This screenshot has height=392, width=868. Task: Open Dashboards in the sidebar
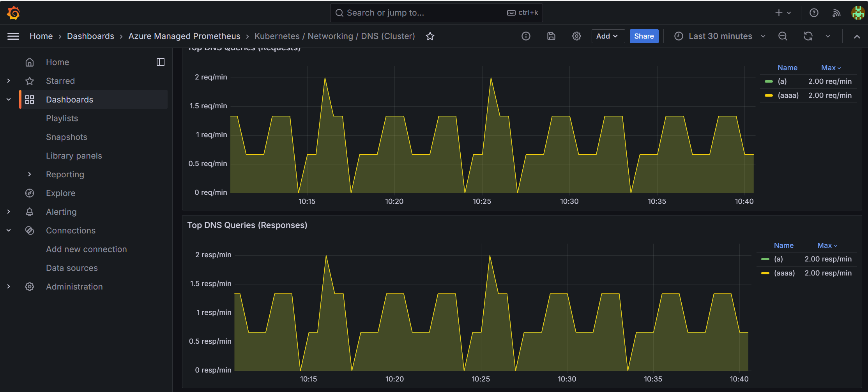tap(69, 99)
